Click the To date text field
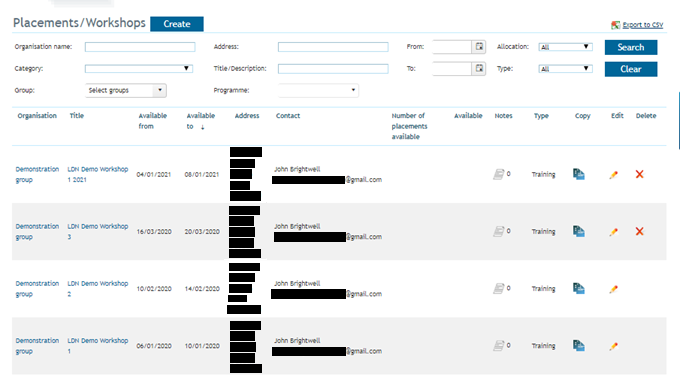The height and width of the screenshot is (376, 680). [x=452, y=69]
